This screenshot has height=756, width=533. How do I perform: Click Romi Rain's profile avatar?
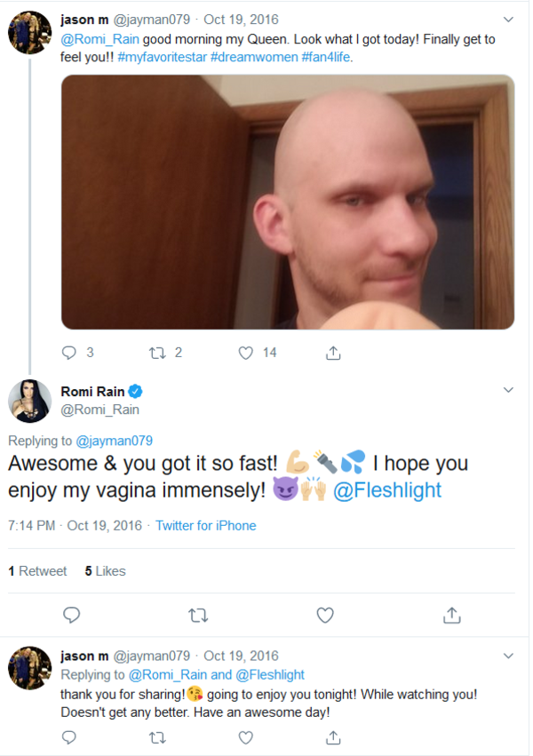pos(29,400)
